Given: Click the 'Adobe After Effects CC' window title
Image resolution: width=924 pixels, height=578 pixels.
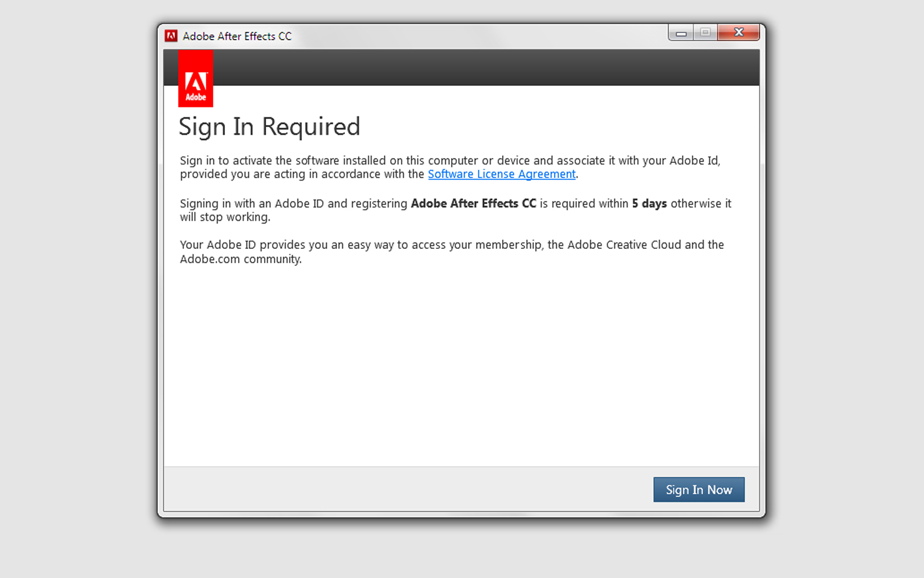Looking at the screenshot, I should (237, 36).
